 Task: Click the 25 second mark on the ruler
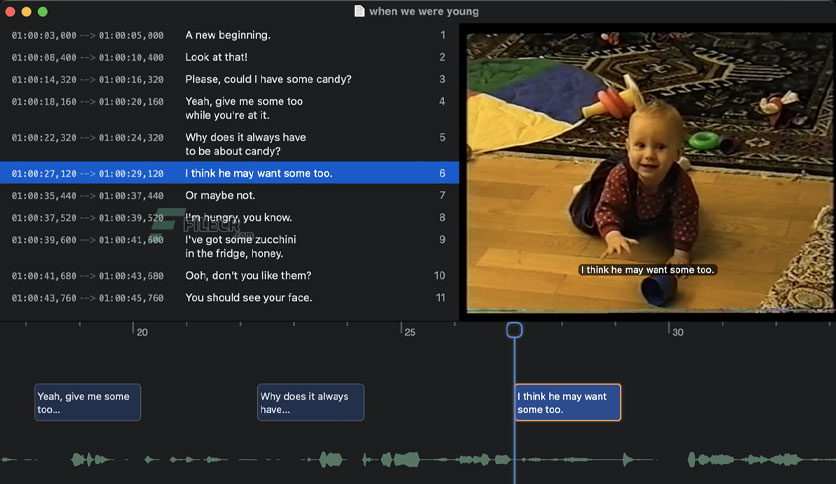(409, 332)
